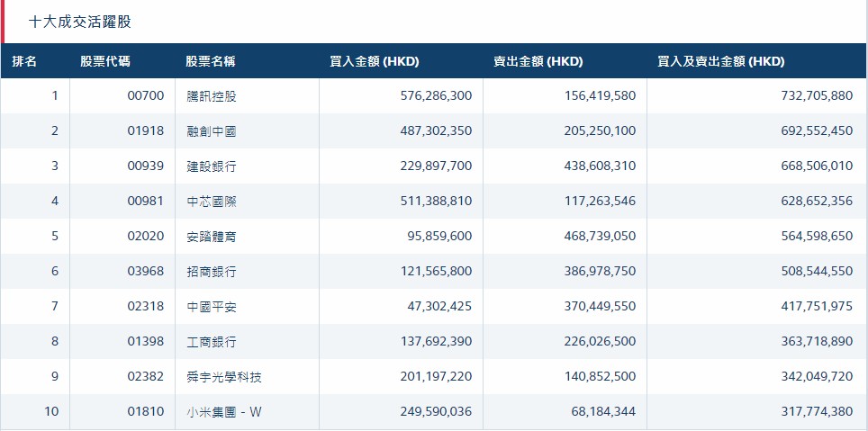Click the 股票代碼 column header
Image resolution: width=868 pixels, height=431 pixels.
coord(104,62)
